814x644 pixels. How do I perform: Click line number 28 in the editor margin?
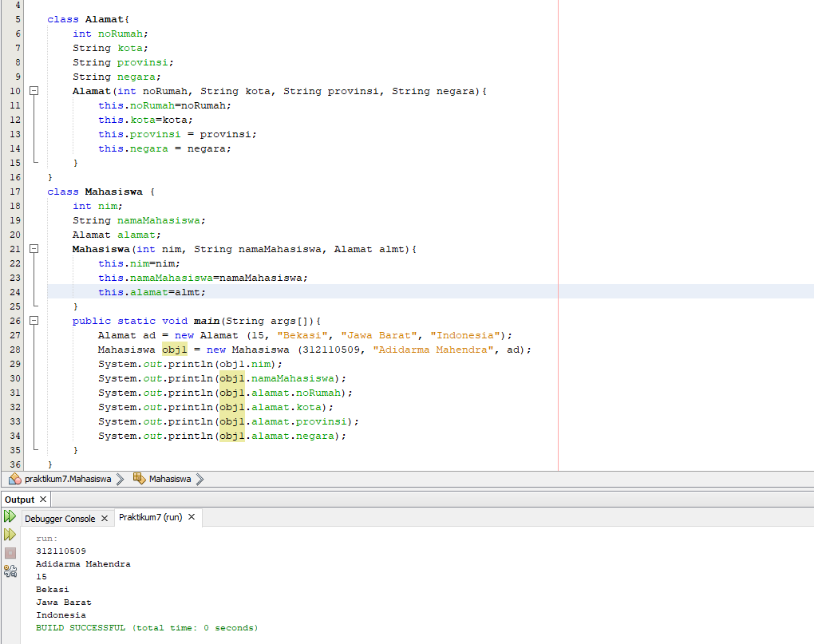(14, 349)
